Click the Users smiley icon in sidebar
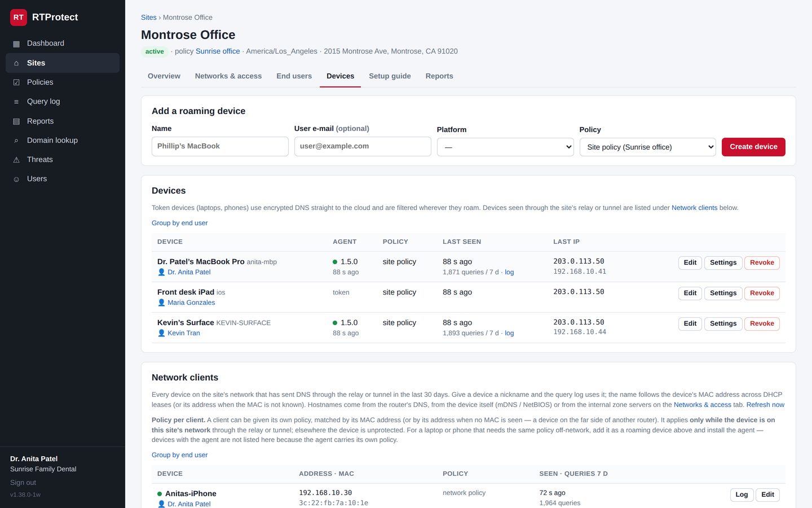This screenshot has height=508, width=812. point(16,179)
